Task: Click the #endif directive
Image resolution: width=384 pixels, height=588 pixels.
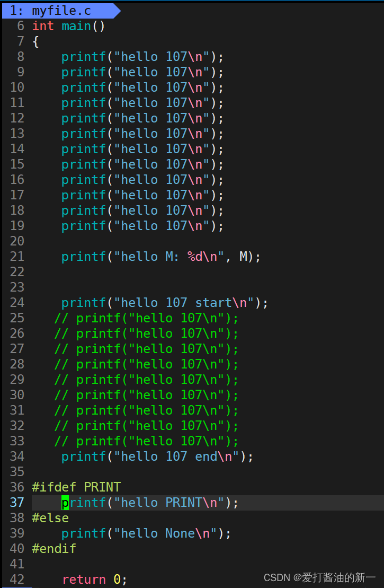Action: coord(54,549)
